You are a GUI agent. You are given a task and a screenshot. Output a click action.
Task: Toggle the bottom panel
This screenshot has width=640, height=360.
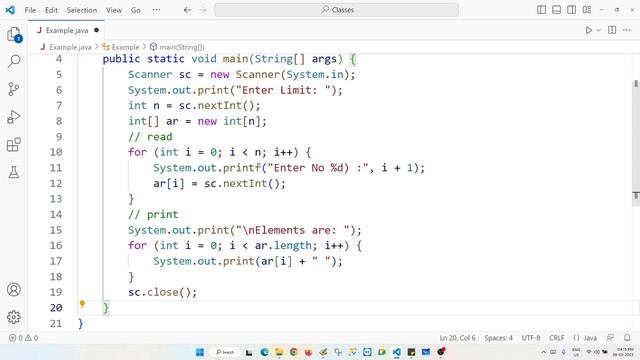click(x=556, y=9)
